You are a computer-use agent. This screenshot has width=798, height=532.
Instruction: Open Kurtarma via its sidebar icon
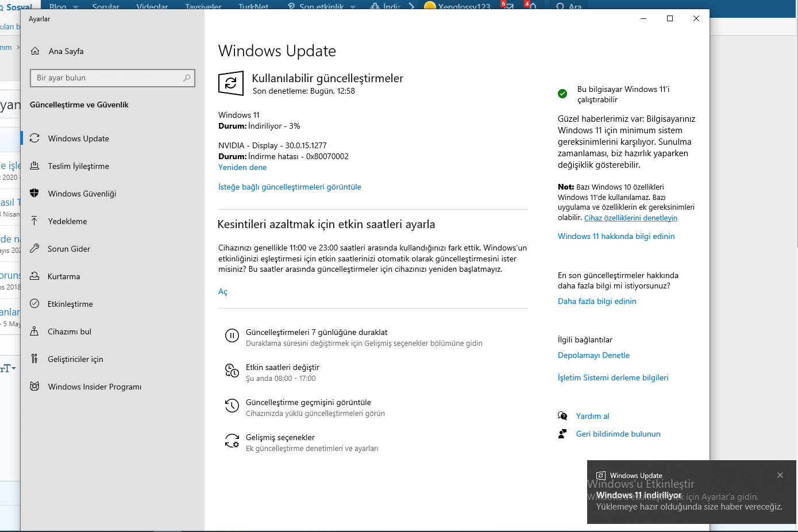point(34,276)
